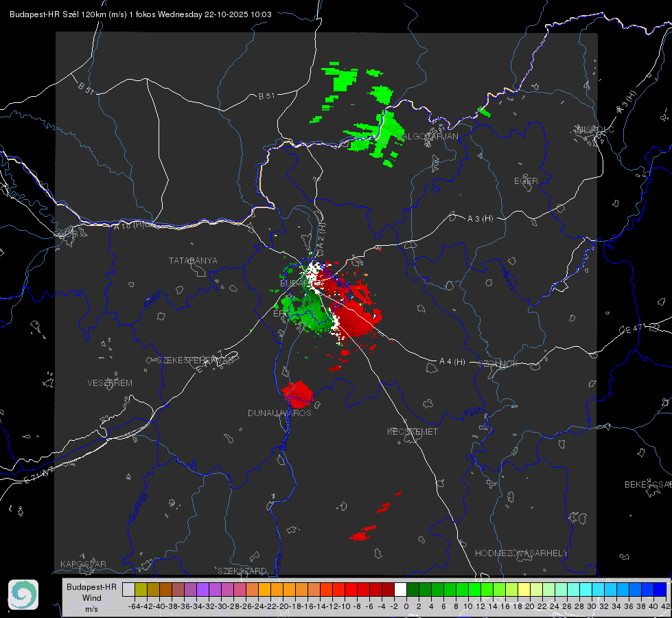Click the BUDAPEST city label on map
Screen dimensions: 672x618
tap(301, 284)
